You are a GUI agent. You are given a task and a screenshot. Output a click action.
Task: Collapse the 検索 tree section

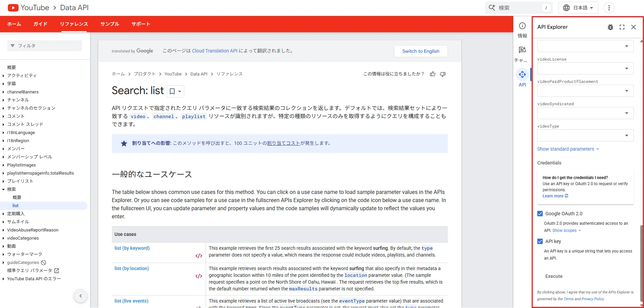click(3, 190)
